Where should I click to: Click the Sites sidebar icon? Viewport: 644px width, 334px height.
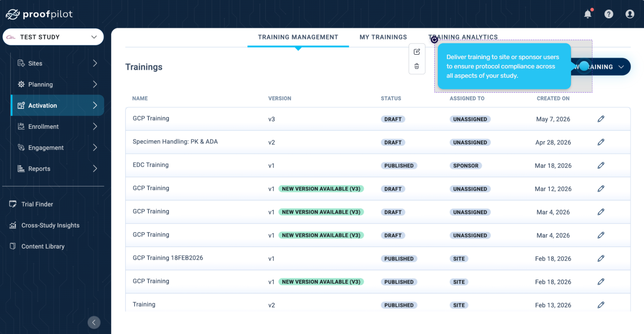21,63
